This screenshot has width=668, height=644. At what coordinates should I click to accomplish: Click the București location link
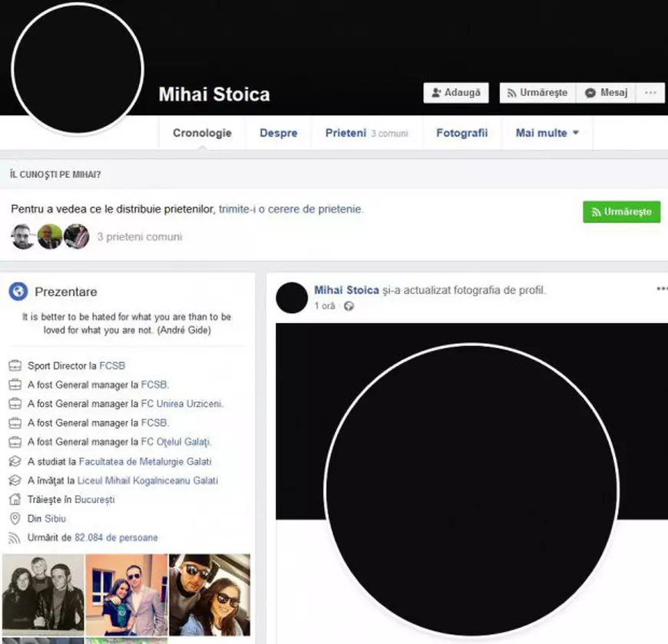(94, 500)
